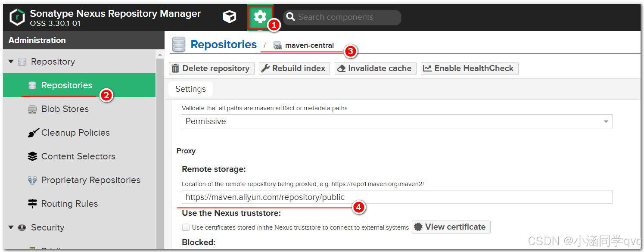Collapse the Repository tree section

pyautogui.click(x=11, y=62)
